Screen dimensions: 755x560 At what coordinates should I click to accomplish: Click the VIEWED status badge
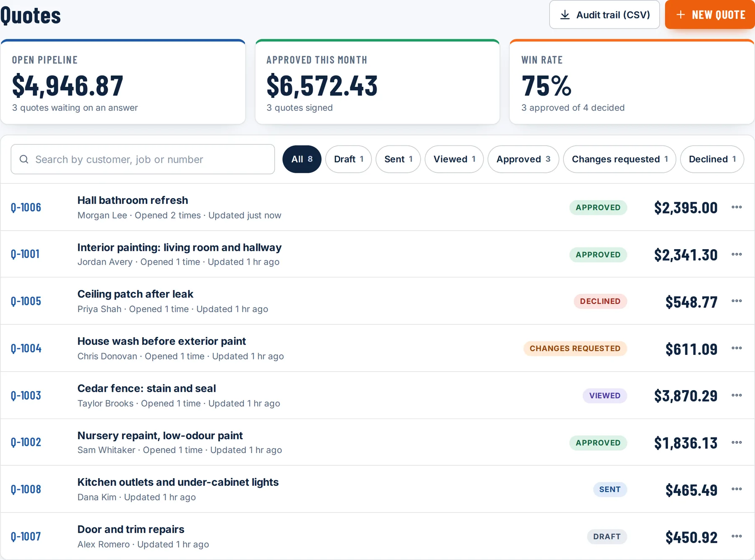pyautogui.click(x=605, y=396)
